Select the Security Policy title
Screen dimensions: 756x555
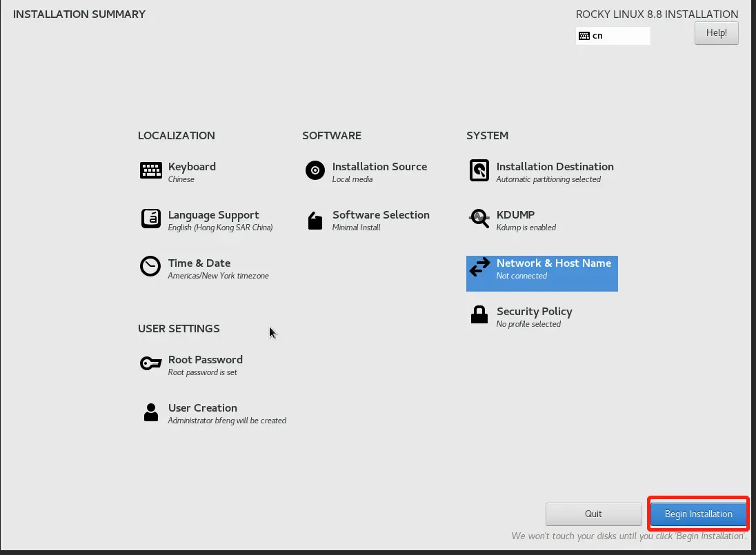click(x=534, y=312)
